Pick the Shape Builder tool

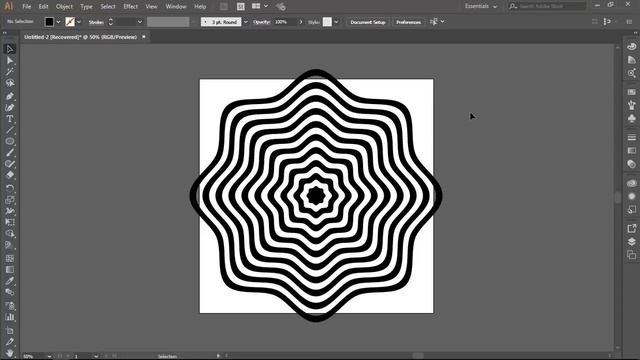pyautogui.click(x=10, y=233)
